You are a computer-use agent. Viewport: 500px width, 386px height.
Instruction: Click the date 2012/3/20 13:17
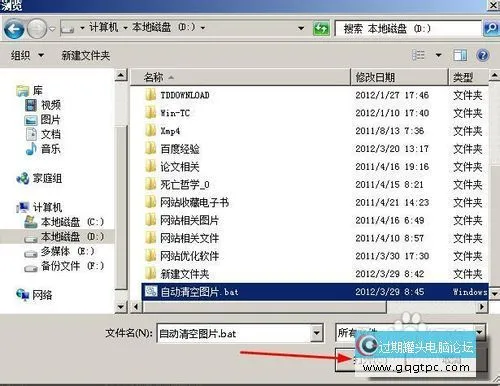click(392, 149)
